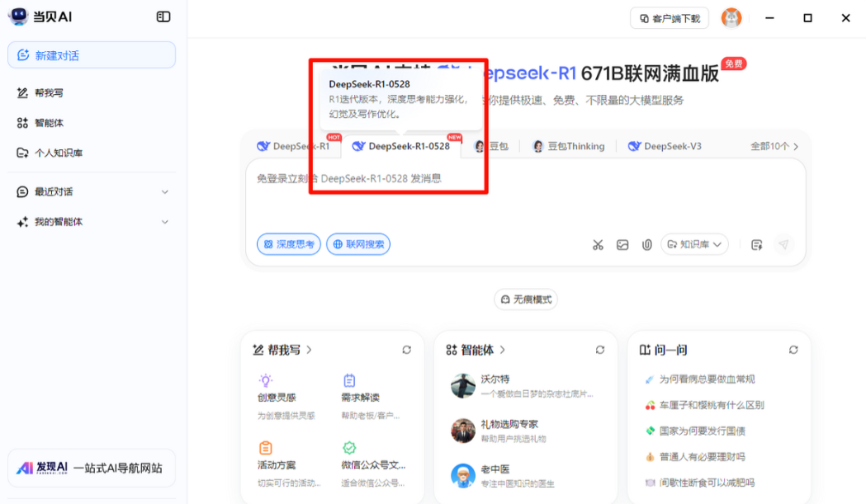Open the user avatar menu

[731, 17]
